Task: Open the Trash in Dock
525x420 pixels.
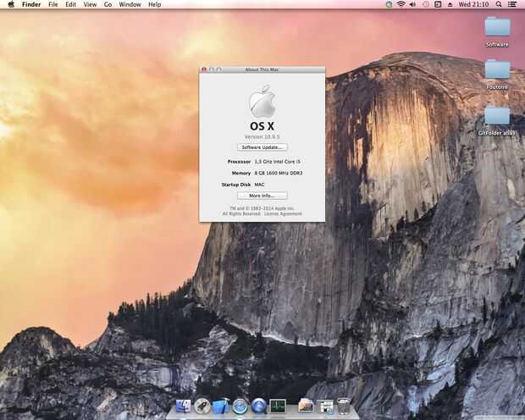Action: point(344,406)
